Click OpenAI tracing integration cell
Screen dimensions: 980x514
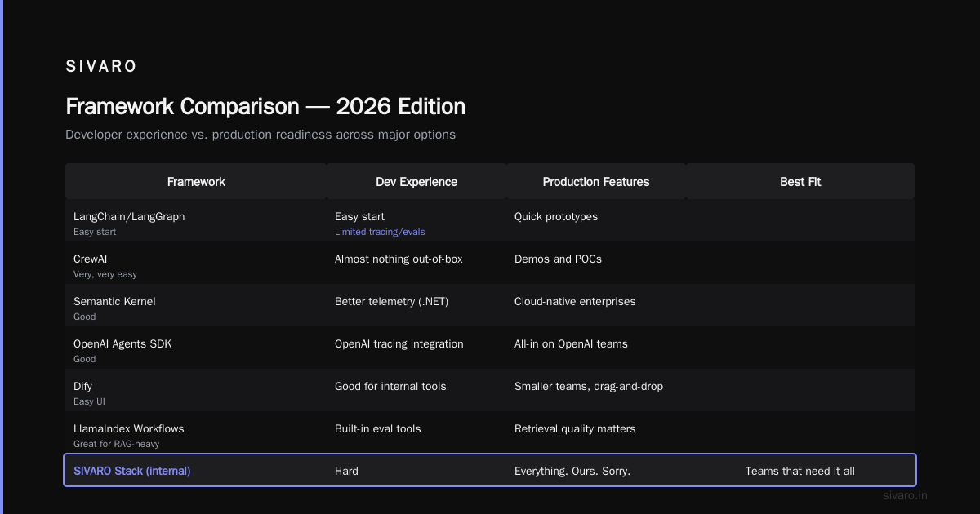(399, 343)
